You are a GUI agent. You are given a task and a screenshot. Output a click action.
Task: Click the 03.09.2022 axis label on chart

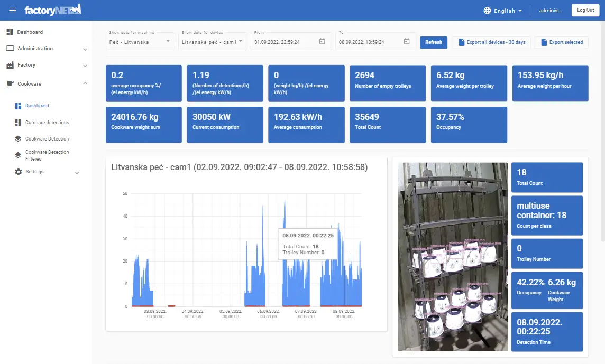click(155, 314)
